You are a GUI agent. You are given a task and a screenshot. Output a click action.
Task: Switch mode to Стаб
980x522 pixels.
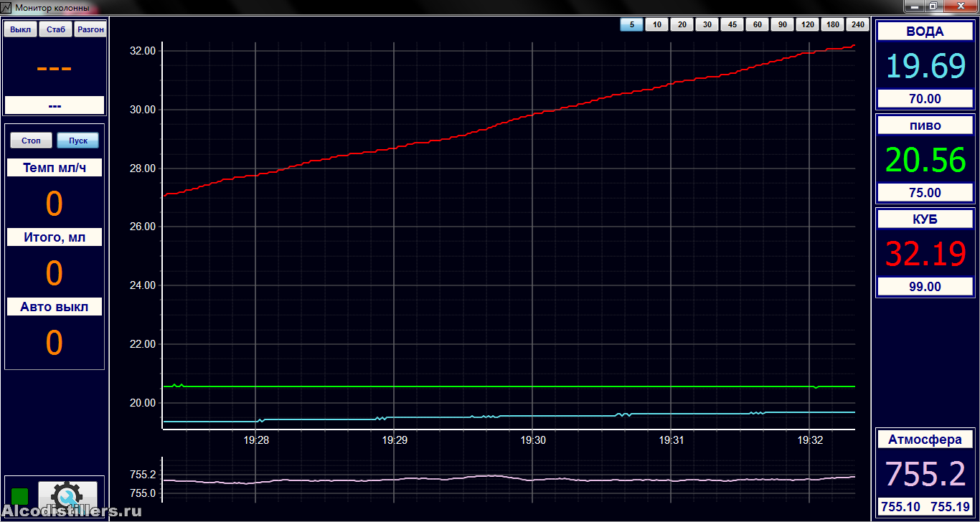click(x=55, y=29)
